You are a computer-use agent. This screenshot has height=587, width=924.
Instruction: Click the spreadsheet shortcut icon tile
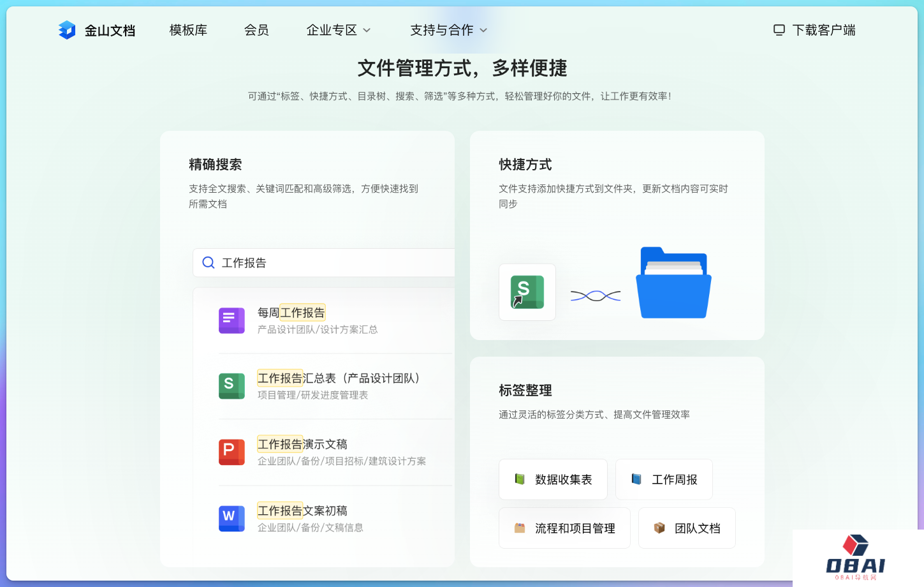click(527, 292)
